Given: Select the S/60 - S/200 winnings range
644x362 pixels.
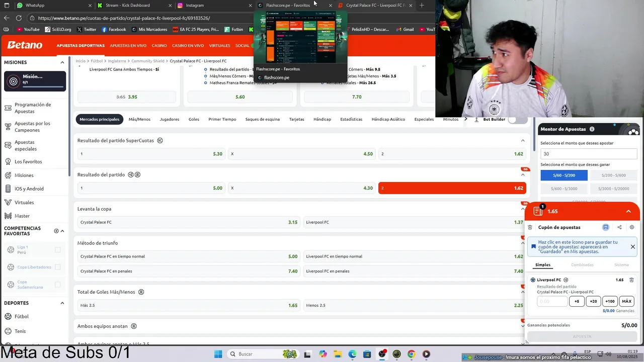Looking at the screenshot, I should tap(563, 175).
